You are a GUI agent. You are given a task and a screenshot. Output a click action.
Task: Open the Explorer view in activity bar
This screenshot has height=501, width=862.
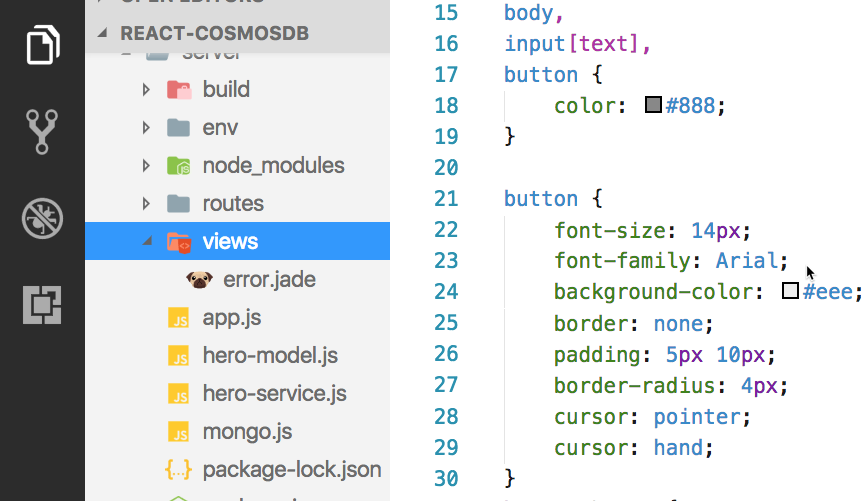click(x=42, y=45)
